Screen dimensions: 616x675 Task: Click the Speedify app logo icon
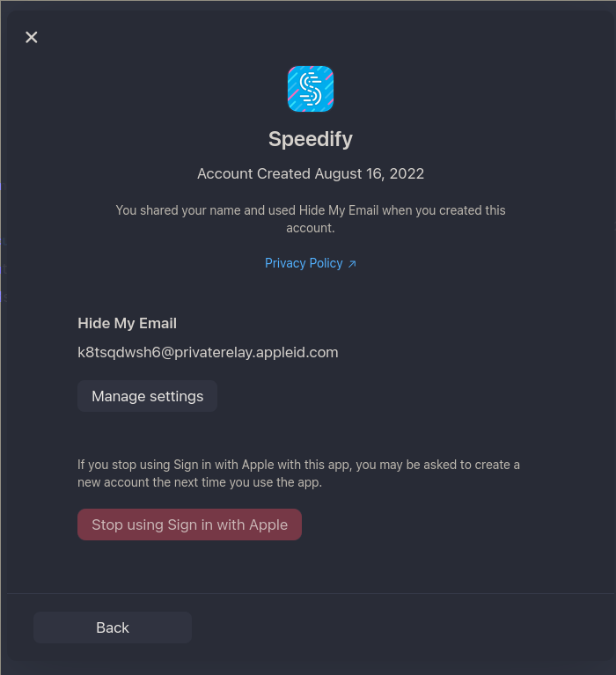311,89
